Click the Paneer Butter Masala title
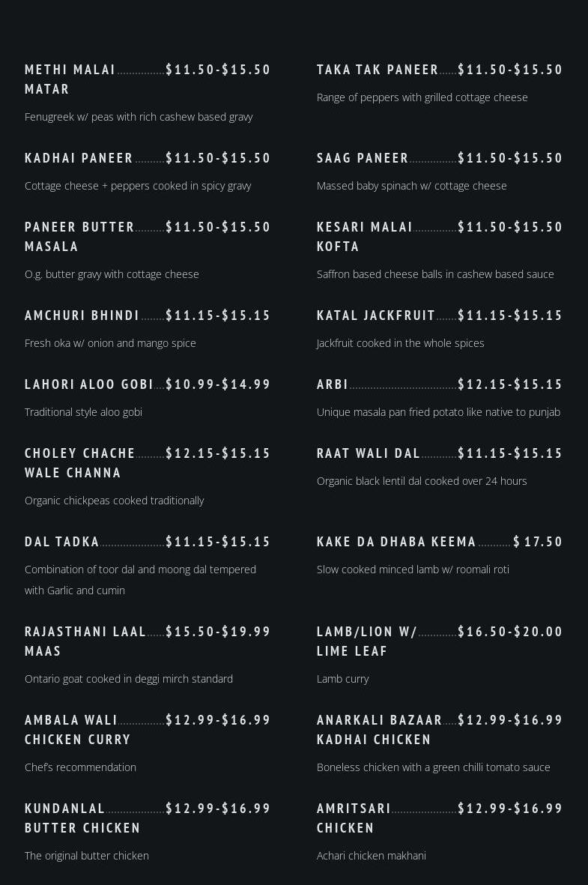The height and width of the screenshot is (885, 588). tap(79, 237)
